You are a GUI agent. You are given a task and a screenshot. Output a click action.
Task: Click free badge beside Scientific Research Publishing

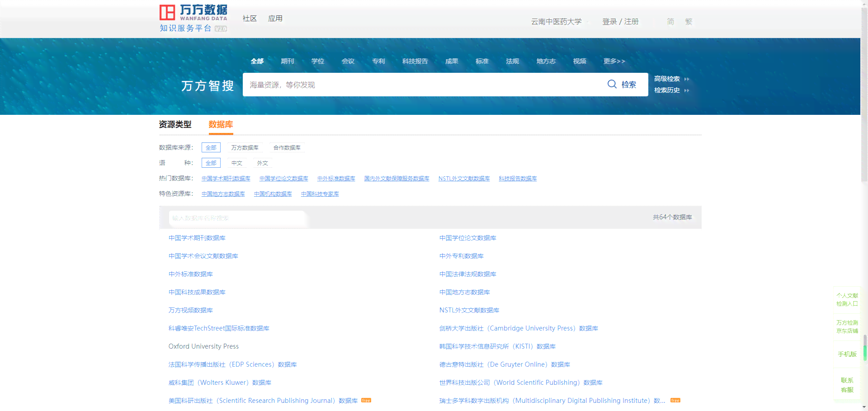coord(366,401)
